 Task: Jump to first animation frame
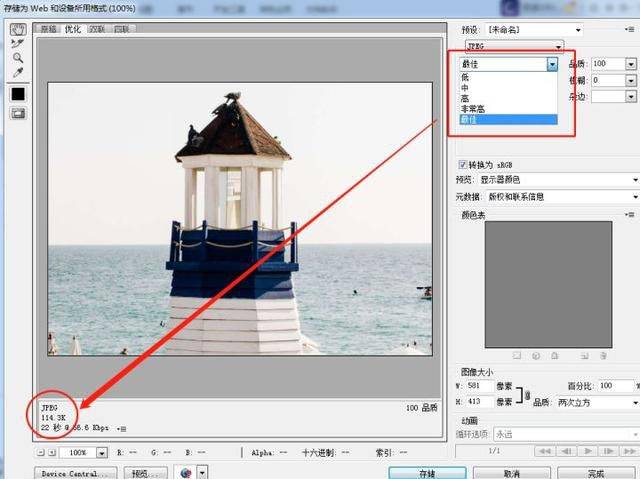pos(544,451)
